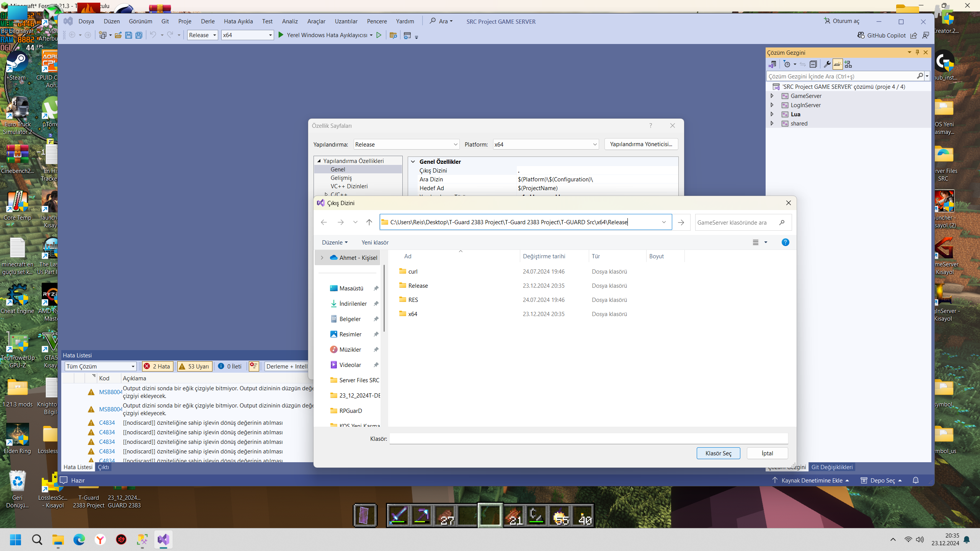Expand the GameServer project node
Screen dimensions: 980x551
(772, 96)
